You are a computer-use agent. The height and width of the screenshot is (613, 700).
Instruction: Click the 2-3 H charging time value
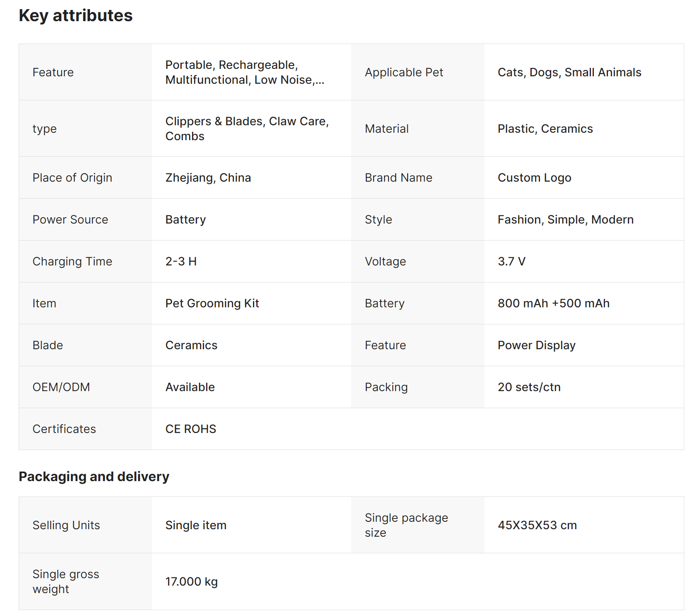[x=181, y=262]
